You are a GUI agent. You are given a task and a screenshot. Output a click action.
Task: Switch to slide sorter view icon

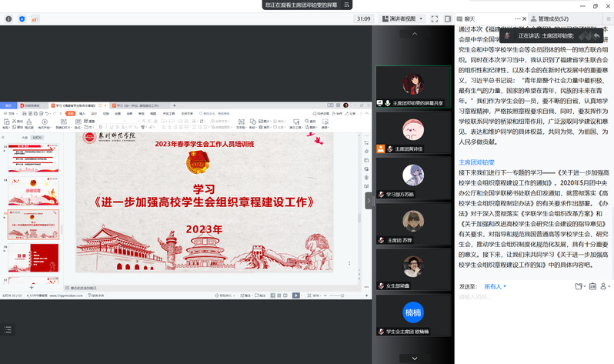coord(279,296)
